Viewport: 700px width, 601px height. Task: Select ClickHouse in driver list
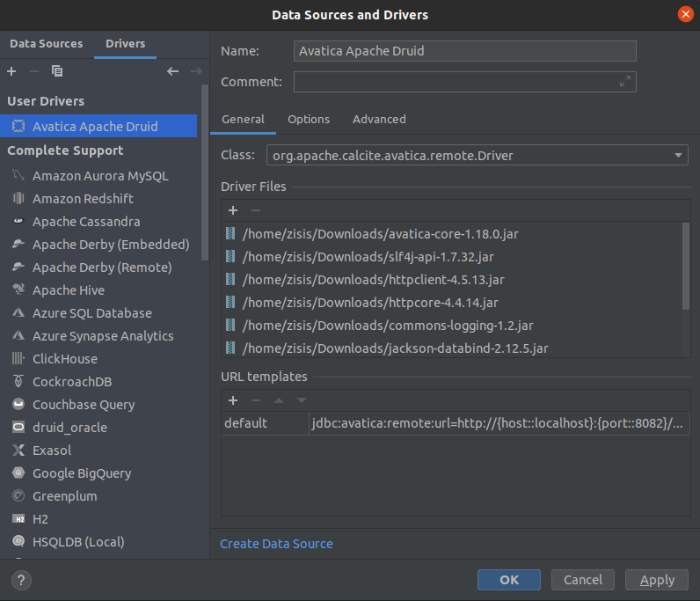[65, 359]
